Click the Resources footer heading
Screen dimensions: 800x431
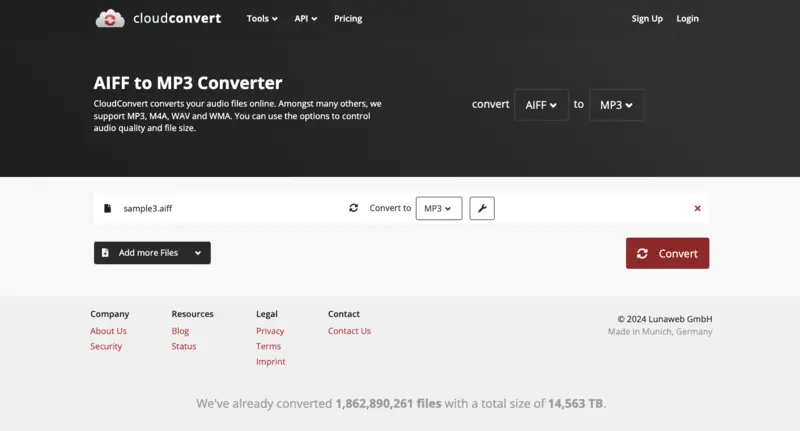click(192, 314)
